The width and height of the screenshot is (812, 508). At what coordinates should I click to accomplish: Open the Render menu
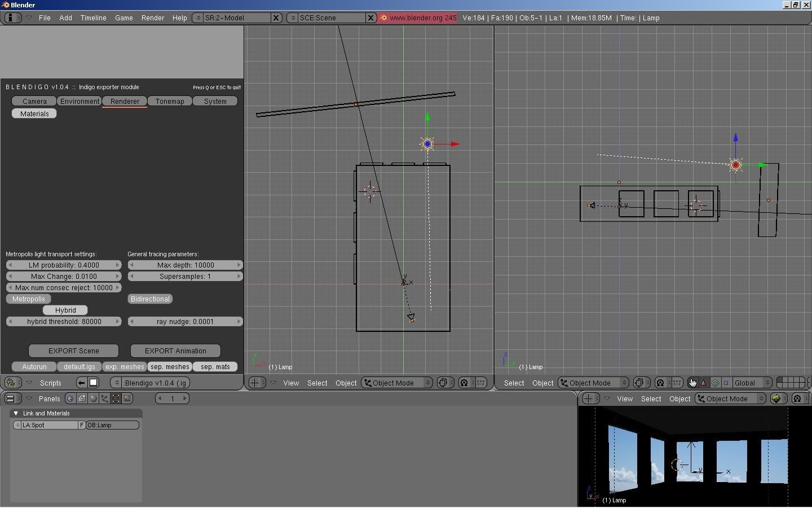tap(152, 17)
